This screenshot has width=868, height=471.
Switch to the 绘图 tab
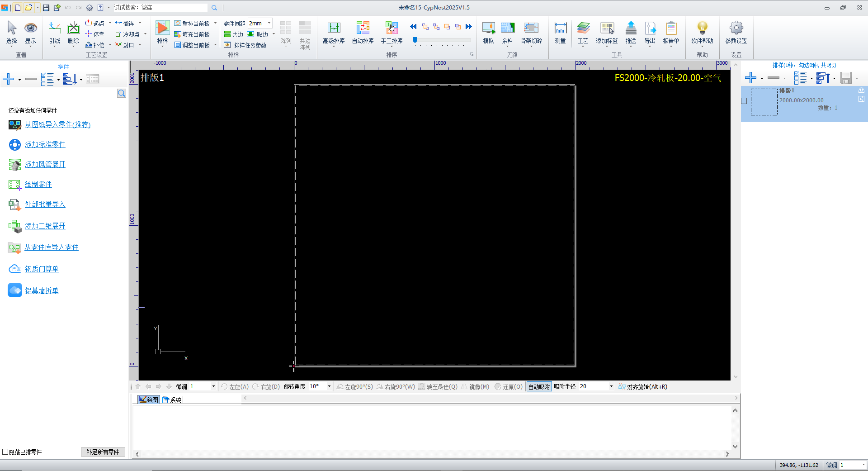point(149,400)
